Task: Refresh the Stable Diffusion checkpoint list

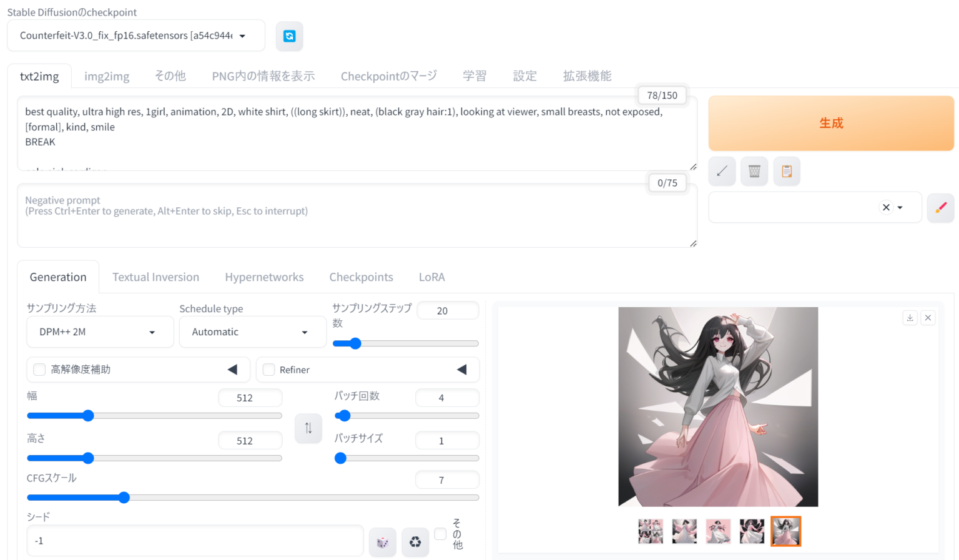Action: [x=289, y=36]
